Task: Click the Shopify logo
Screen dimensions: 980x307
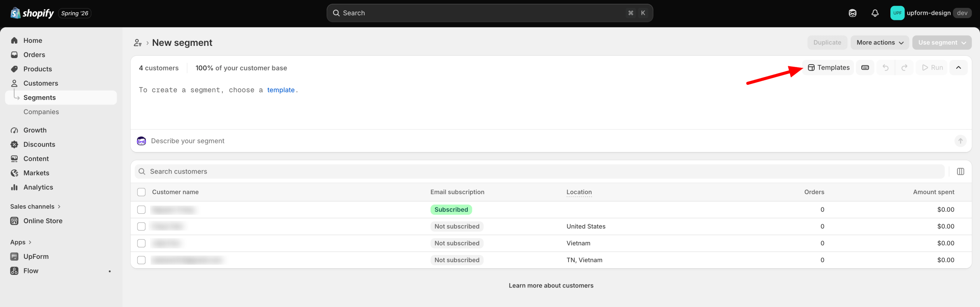Action: pyautogui.click(x=32, y=13)
